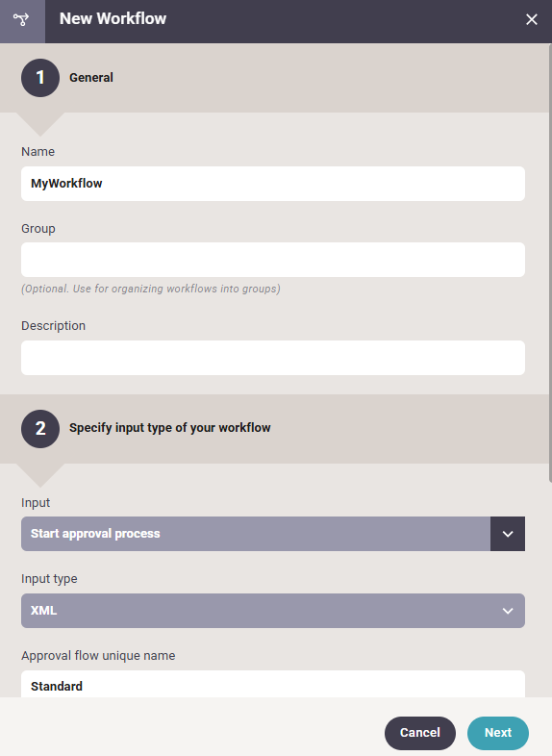Click the Input type label
552x756 pixels.
click(49, 579)
